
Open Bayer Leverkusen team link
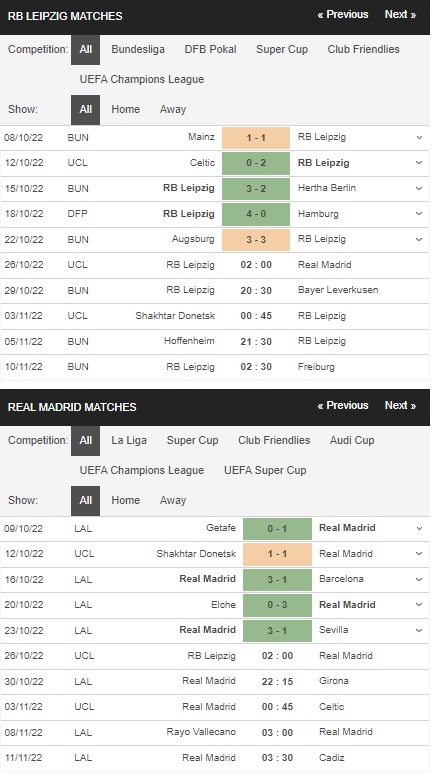coord(338,290)
